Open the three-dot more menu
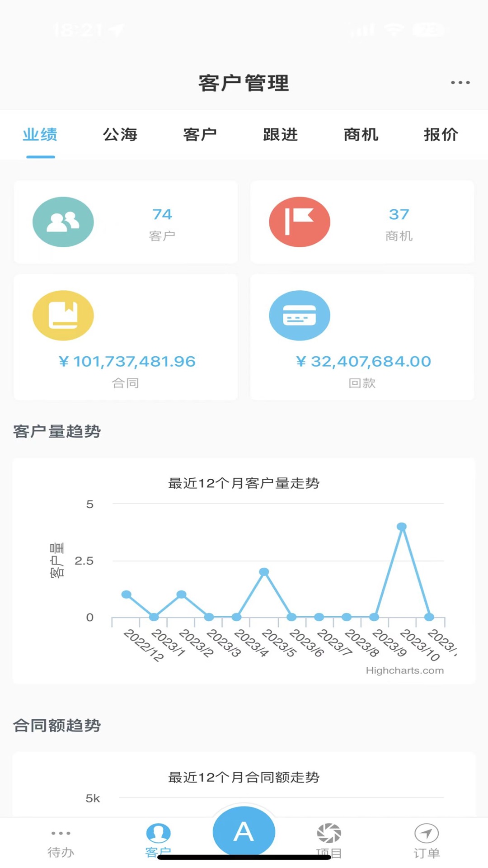The image size is (488, 868). pos(460,83)
